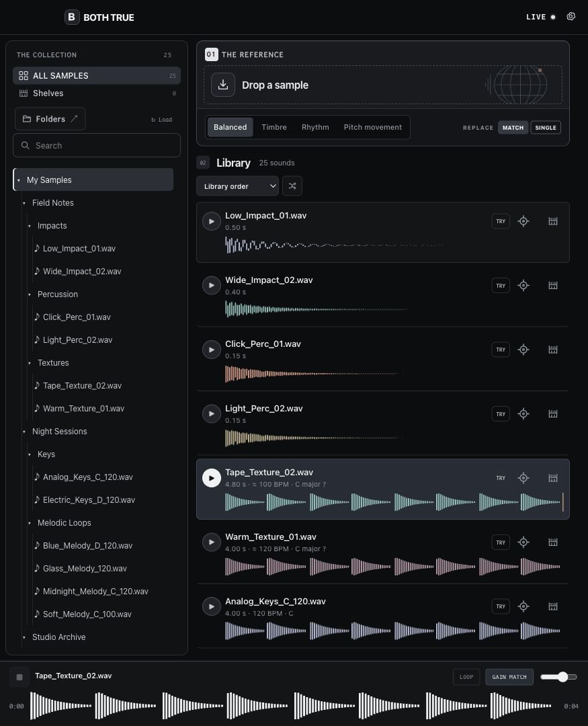Adjust the volume slider in player bar
The image size is (588, 726).
(558, 677)
